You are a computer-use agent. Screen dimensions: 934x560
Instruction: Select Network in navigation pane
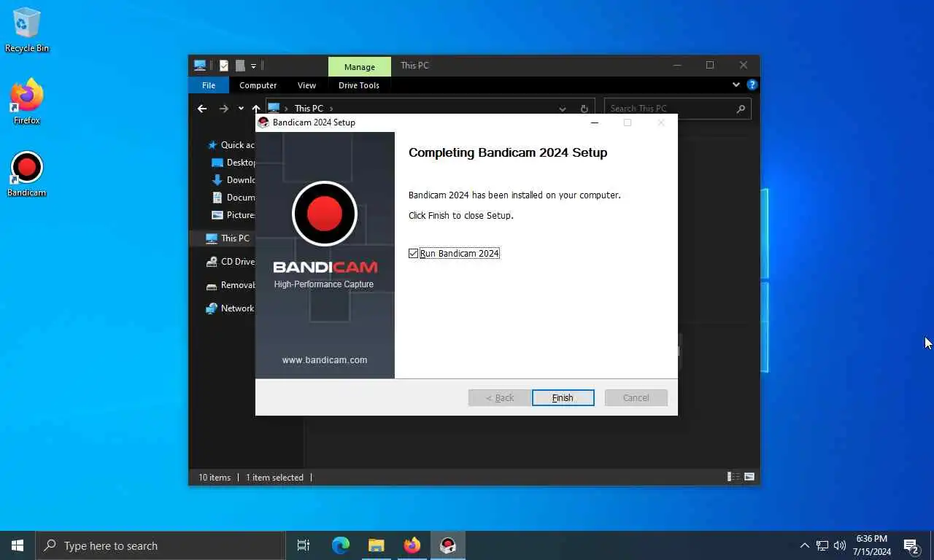(230, 308)
